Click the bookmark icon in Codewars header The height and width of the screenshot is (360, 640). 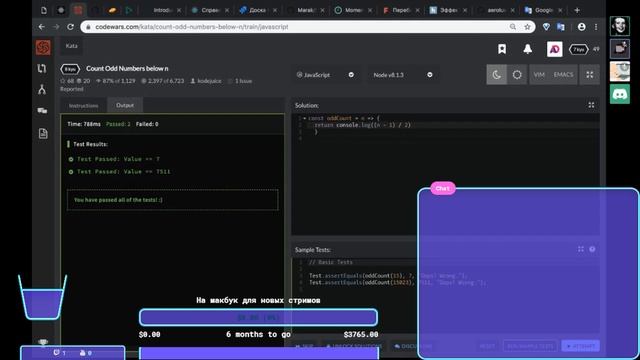click(x=502, y=49)
